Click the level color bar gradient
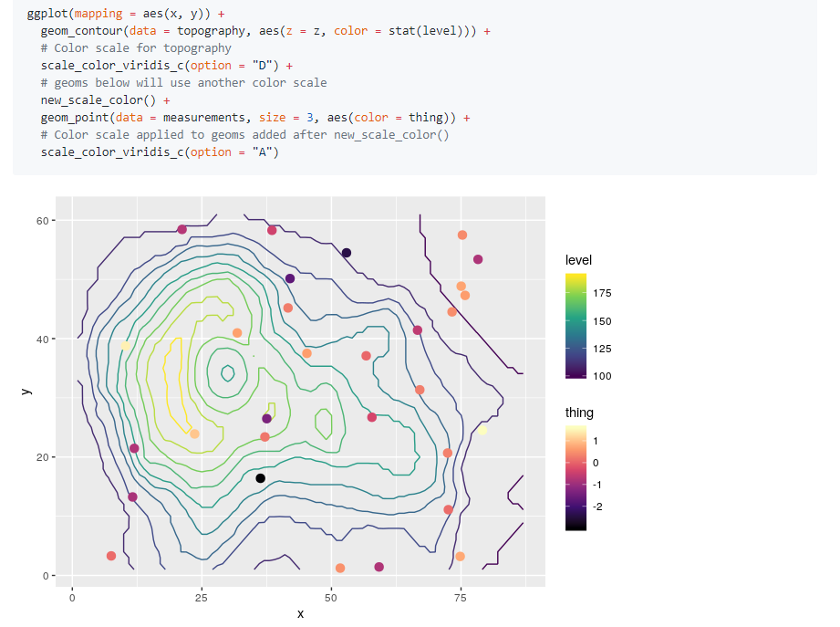The height and width of the screenshot is (627, 840). (576, 327)
